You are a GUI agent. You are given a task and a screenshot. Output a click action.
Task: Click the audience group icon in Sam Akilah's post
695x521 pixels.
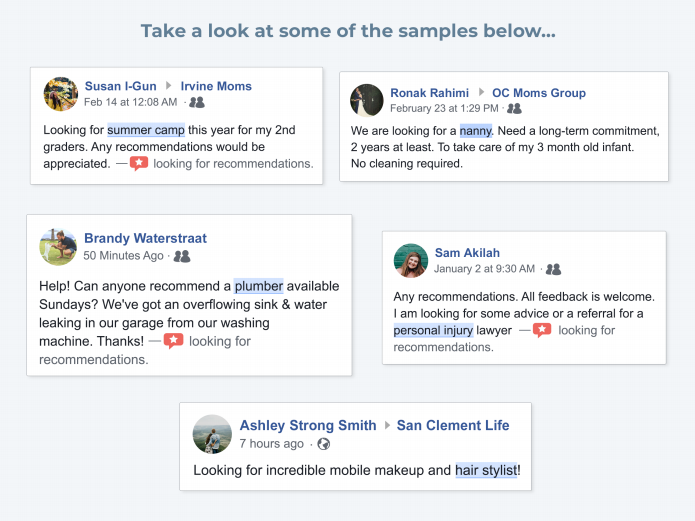coord(553,269)
